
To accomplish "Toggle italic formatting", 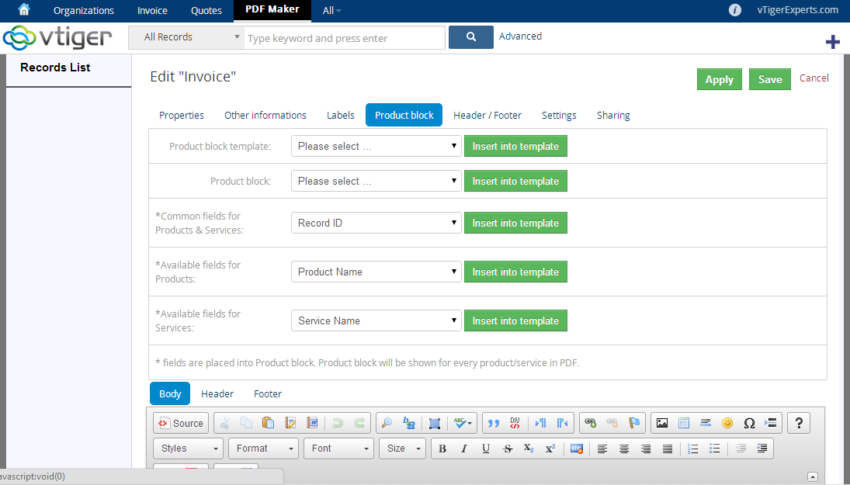I will [x=464, y=449].
